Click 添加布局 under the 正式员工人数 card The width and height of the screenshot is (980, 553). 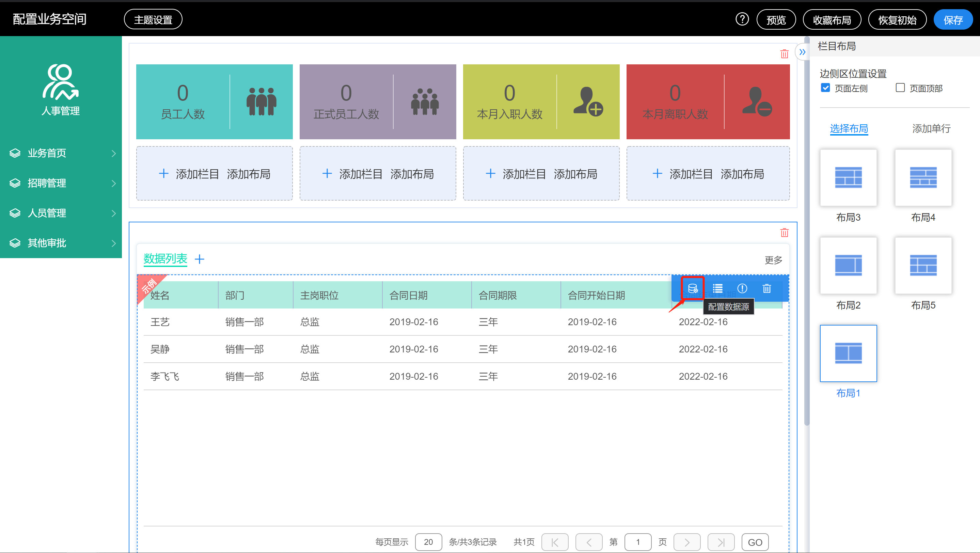[x=412, y=174]
